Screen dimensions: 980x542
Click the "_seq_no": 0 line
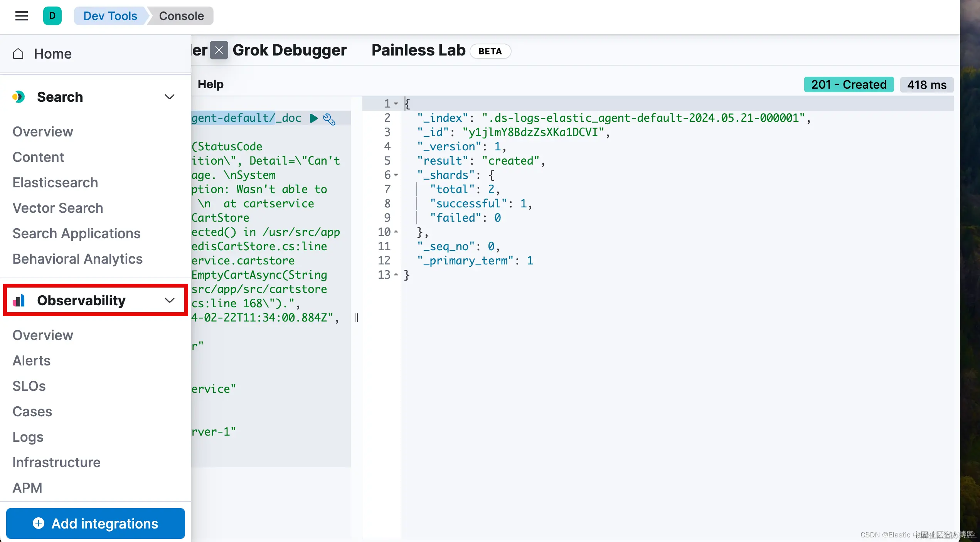tap(459, 246)
